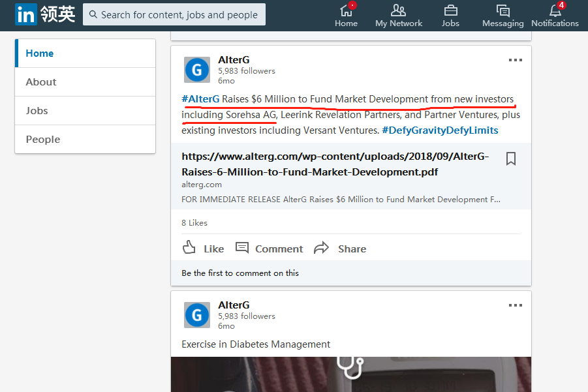The image size is (588, 392).
Task: Click '5,983 followers' on the $6 Million post
Action: tap(247, 71)
